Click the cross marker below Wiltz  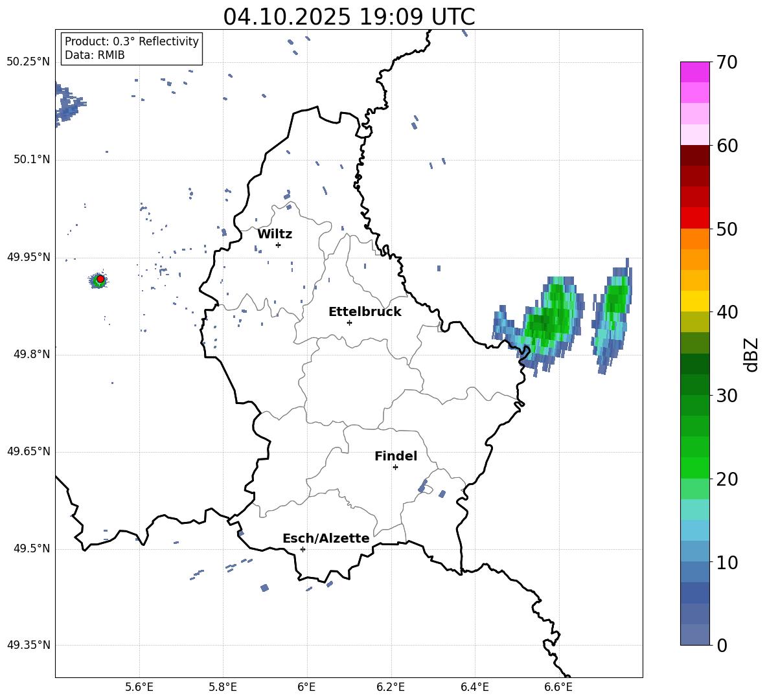[278, 245]
